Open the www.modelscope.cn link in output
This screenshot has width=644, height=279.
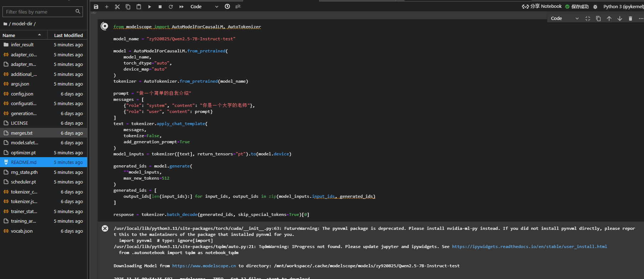(204, 266)
